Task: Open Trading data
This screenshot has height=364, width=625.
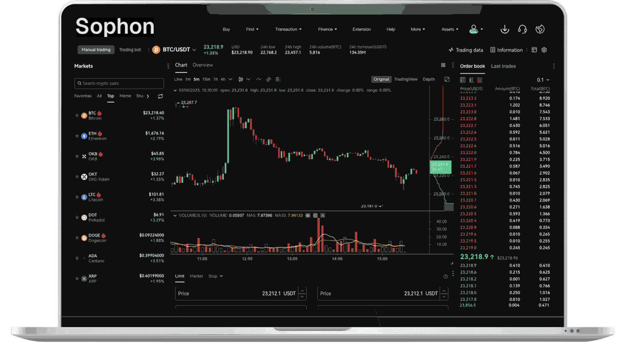Action: pos(466,50)
